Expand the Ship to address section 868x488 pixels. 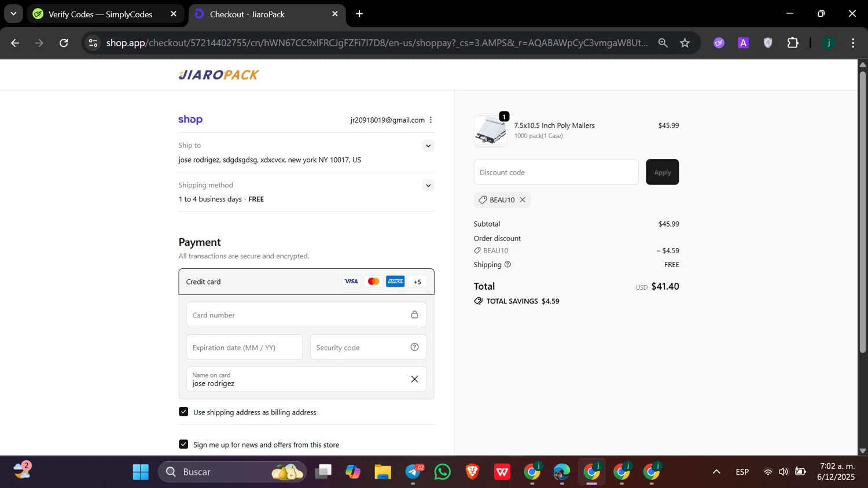click(x=428, y=146)
